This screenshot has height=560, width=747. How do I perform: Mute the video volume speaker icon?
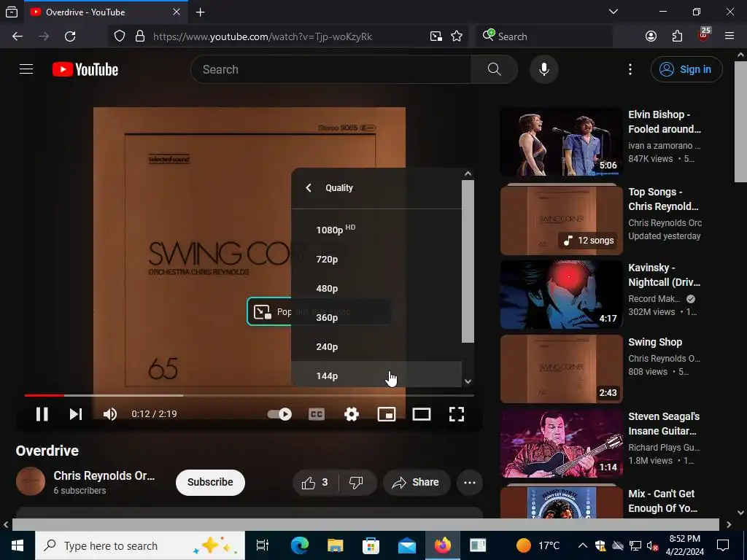pyautogui.click(x=110, y=414)
